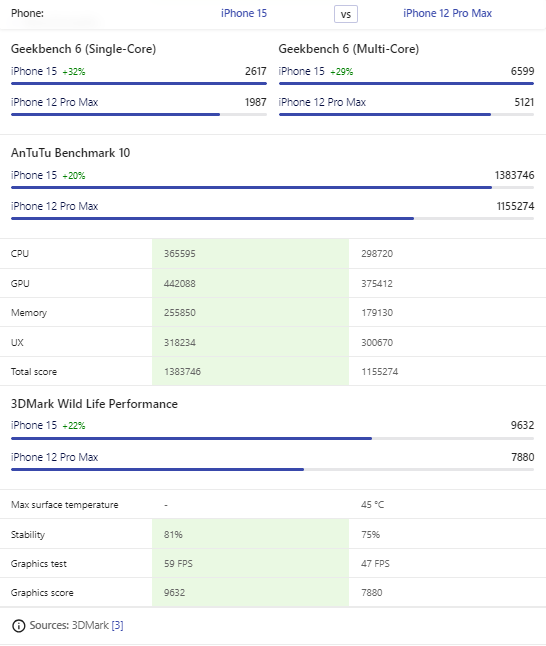
Task: Select the stability value 81%
Action: coord(173,534)
